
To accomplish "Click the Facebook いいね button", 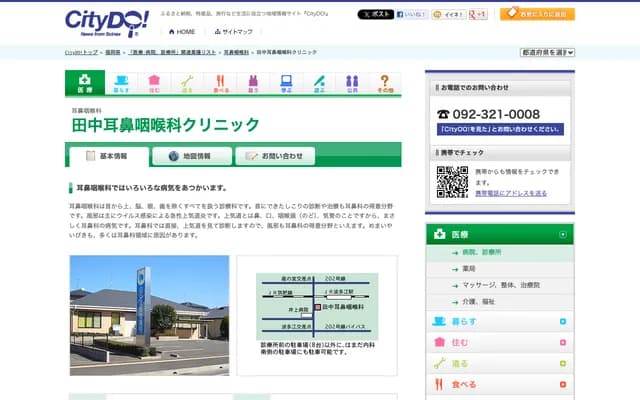I will tap(412, 14).
